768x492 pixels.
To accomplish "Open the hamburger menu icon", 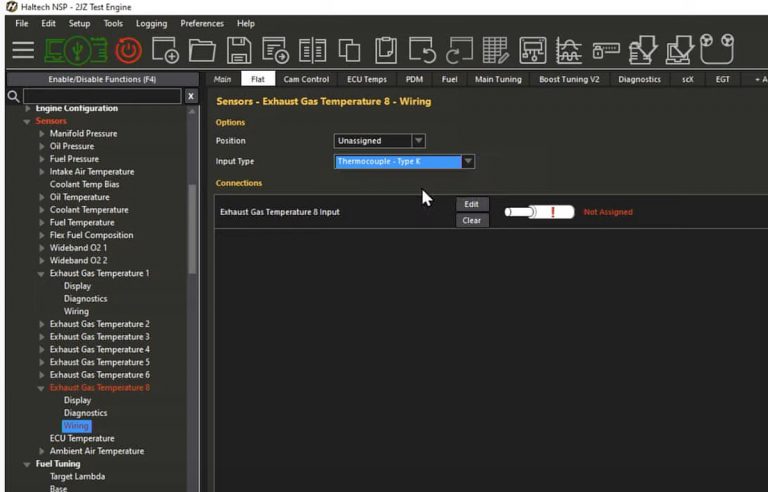I will (x=22, y=50).
